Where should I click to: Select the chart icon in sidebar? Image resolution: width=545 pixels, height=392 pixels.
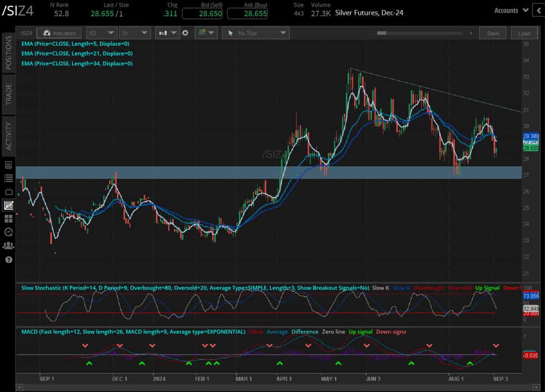(x=8, y=205)
